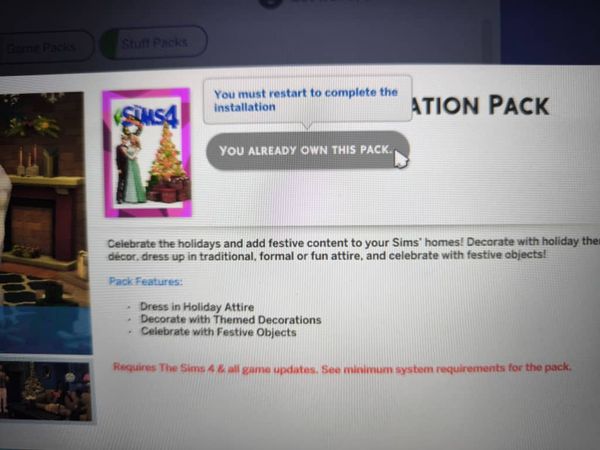Viewport: 600px width, 450px height.
Task: Click the "Pack Features:" heading
Action: [146, 282]
